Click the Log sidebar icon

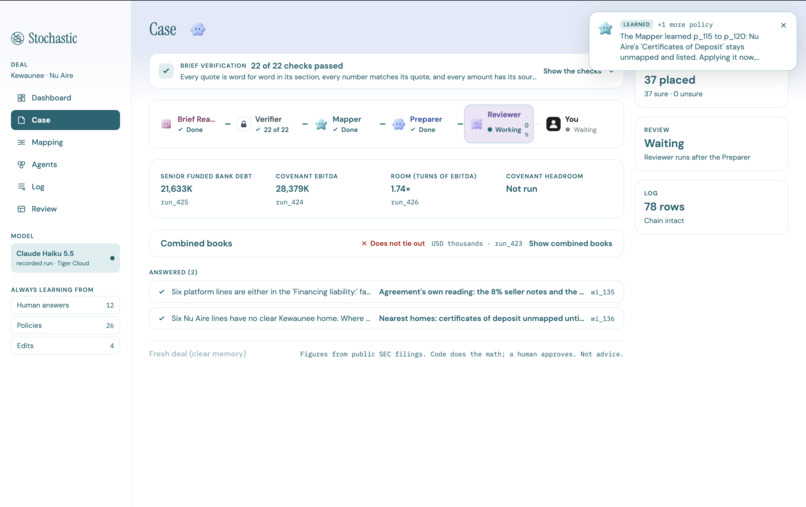click(21, 187)
